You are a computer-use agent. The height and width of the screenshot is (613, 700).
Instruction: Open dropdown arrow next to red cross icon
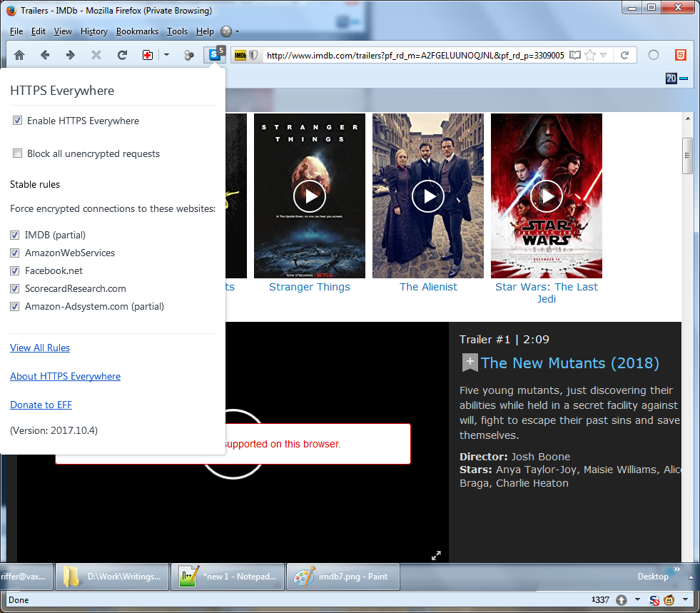tap(166, 55)
